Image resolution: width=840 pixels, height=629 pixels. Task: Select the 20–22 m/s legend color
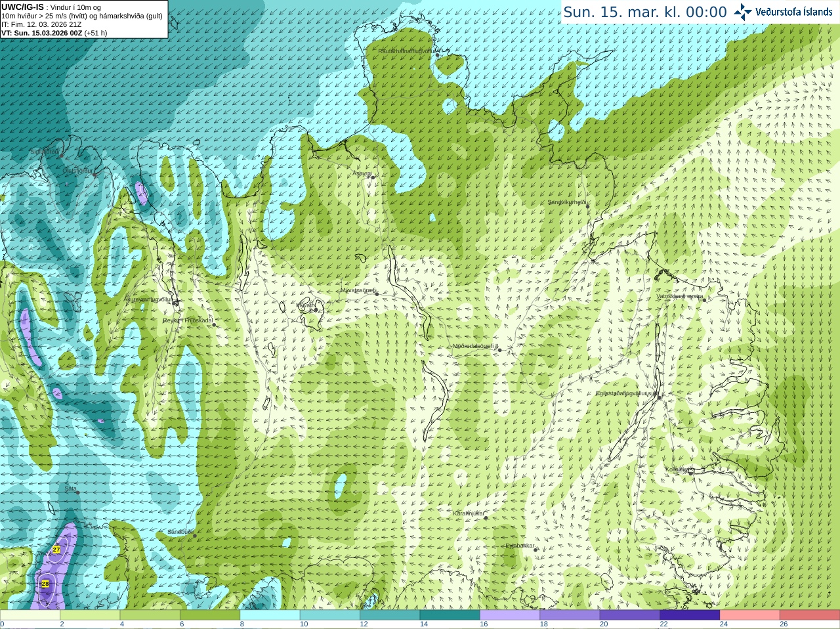pyautogui.click(x=630, y=615)
